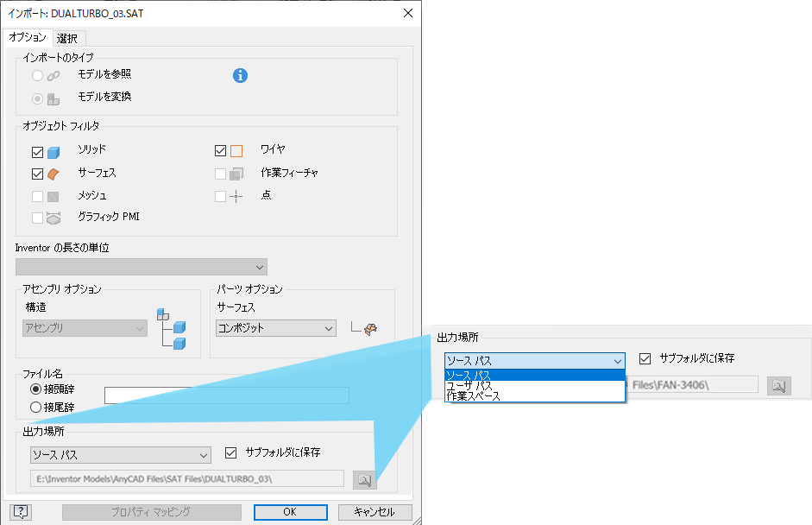Click the point crosshair icon
This screenshot has height=525, width=812.
(236, 196)
